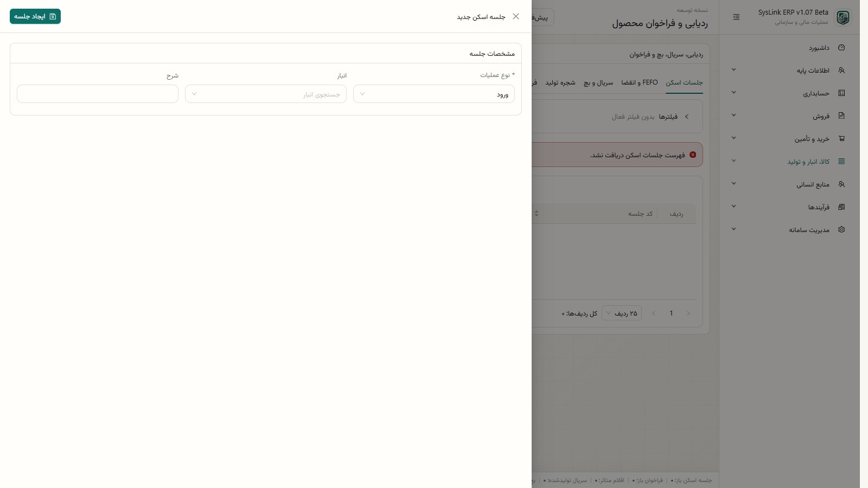Expand the اطلاعات پایه menu chevron
868x488 pixels.
[x=733, y=69]
